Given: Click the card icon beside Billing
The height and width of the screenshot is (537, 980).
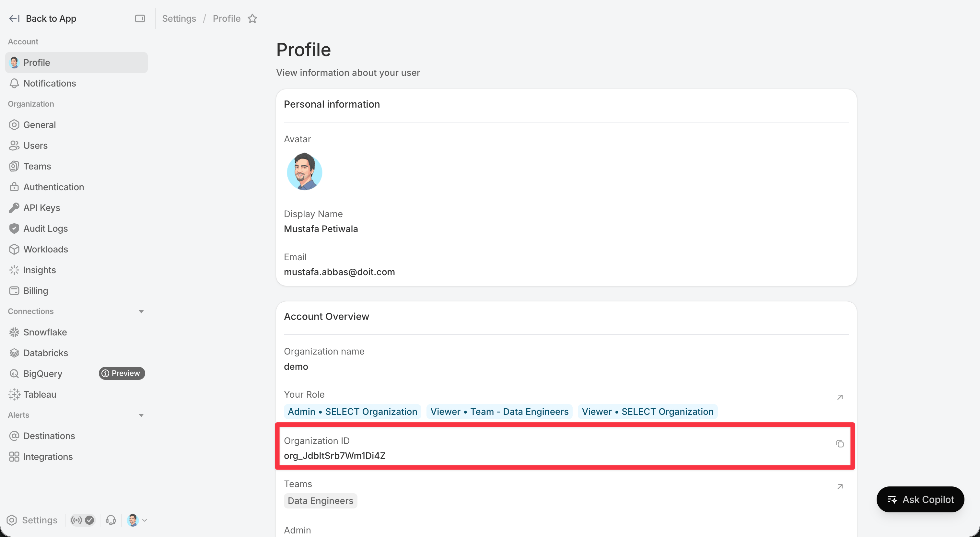Looking at the screenshot, I should click(14, 291).
